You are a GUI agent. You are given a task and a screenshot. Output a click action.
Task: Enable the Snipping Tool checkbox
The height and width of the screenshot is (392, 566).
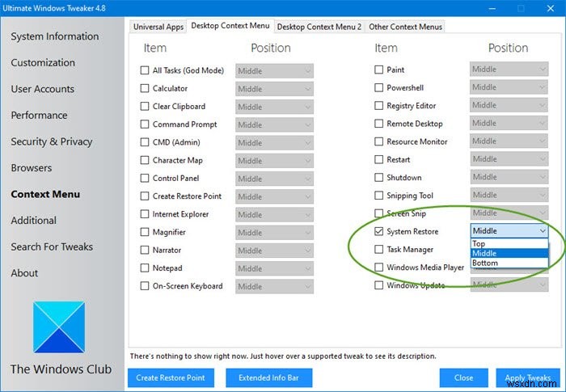point(378,196)
